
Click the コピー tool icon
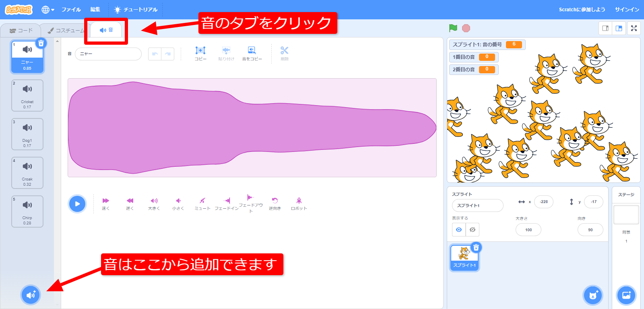tap(200, 53)
